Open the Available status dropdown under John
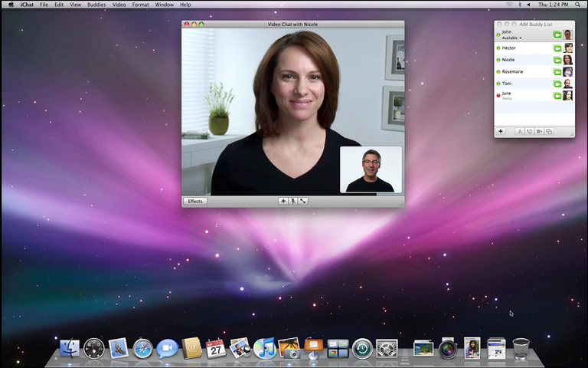588x368 pixels. coord(512,38)
